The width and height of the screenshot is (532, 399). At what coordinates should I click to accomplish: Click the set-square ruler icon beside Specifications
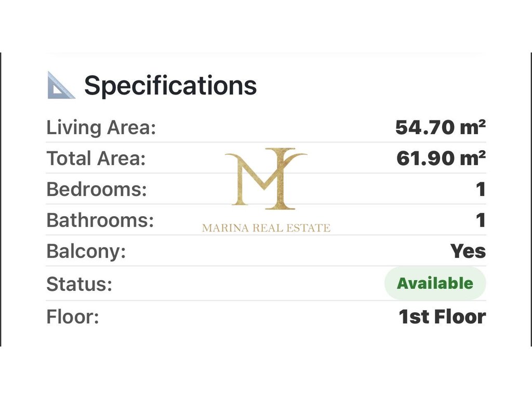pyautogui.click(x=61, y=86)
